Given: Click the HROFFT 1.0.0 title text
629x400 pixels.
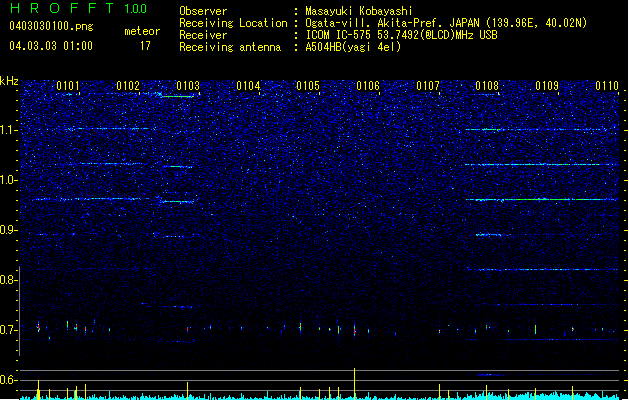Looking at the screenshot, I should (78, 8).
